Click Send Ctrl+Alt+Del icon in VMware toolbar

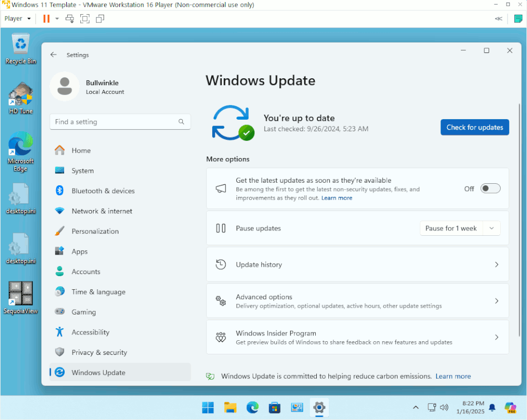pyautogui.click(x=69, y=18)
